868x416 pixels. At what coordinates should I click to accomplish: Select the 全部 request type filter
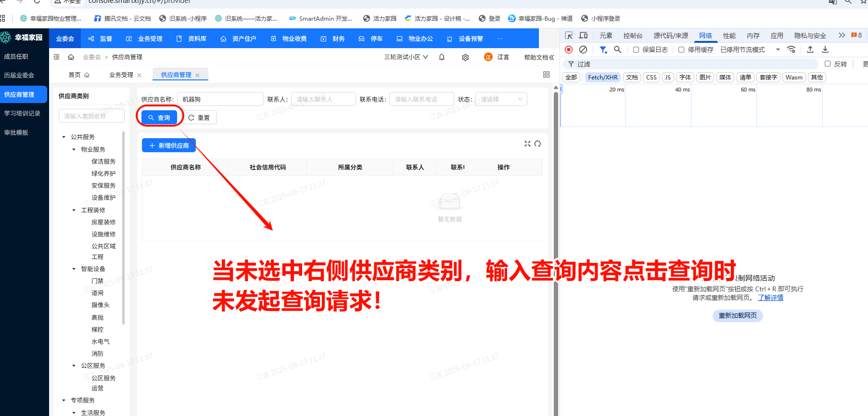coord(571,78)
